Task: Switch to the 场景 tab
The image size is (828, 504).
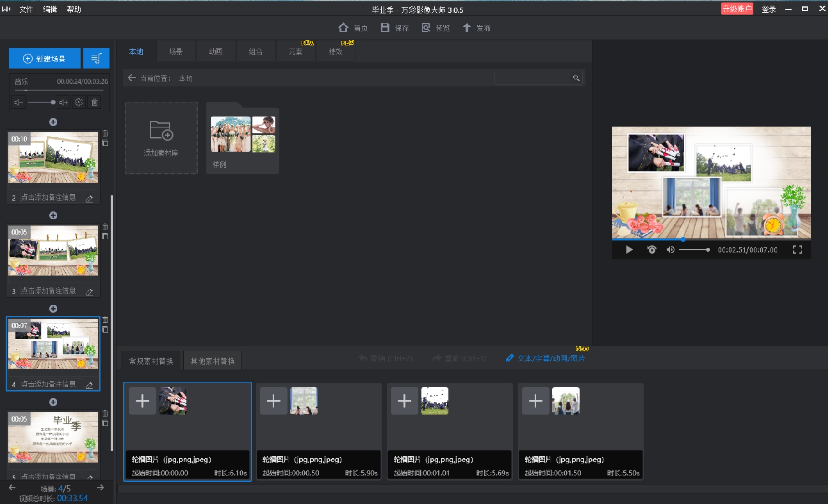Action: [176, 51]
